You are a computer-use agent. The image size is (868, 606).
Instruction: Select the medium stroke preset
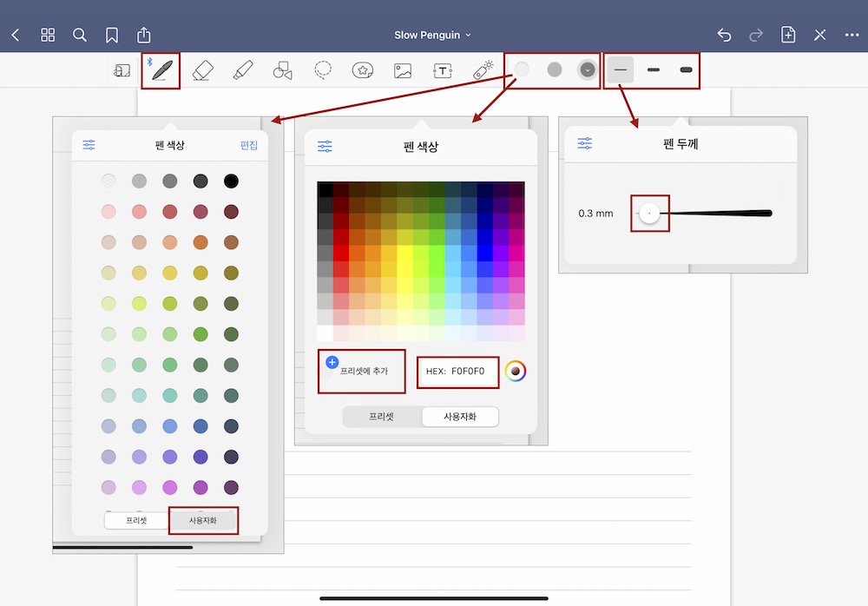(654, 69)
